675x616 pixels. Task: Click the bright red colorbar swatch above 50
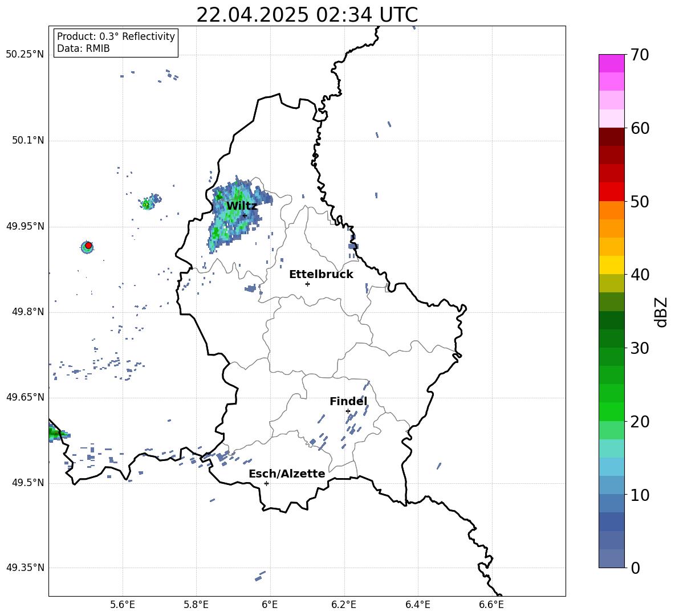point(611,192)
